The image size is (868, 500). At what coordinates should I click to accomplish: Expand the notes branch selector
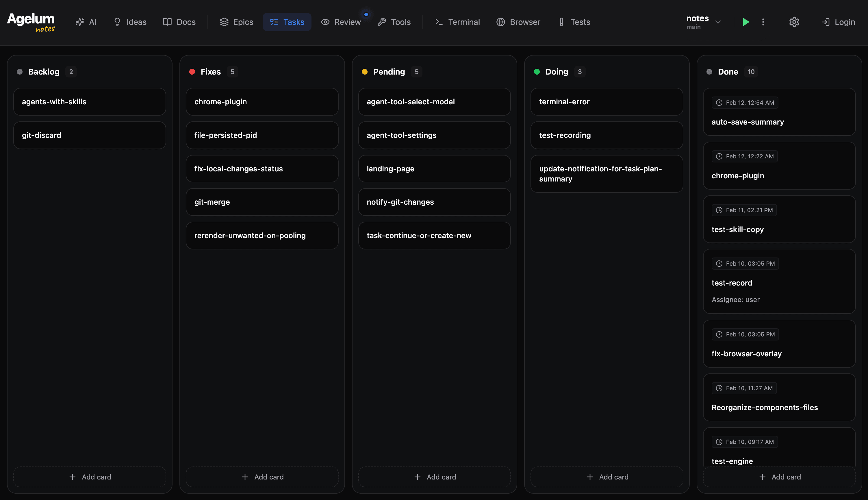[x=718, y=22]
